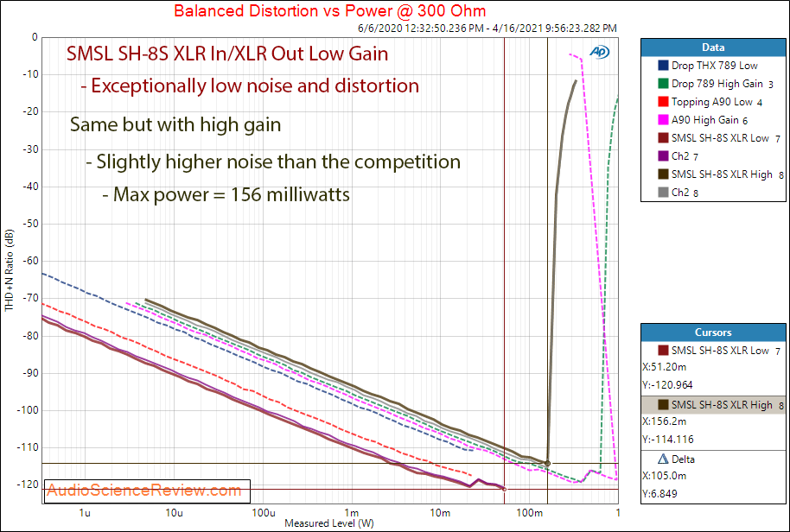This screenshot has width=790, height=532.
Task: Click the cursor marker at 51.20m on graph
Action: (504, 489)
